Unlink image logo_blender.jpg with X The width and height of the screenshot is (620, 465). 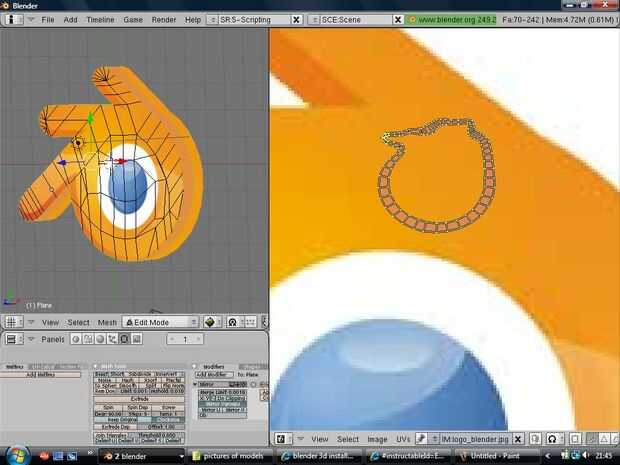(518, 439)
